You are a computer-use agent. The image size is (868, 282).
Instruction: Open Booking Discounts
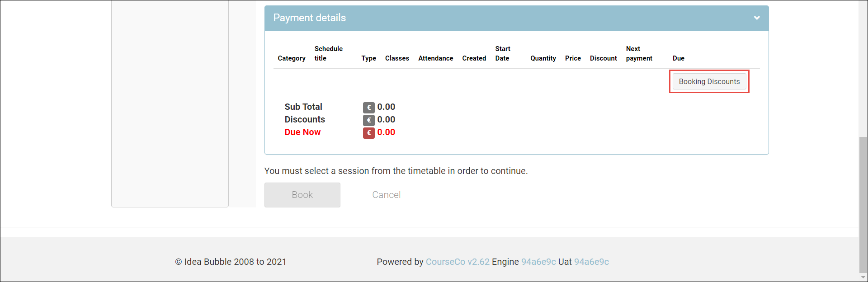point(709,82)
